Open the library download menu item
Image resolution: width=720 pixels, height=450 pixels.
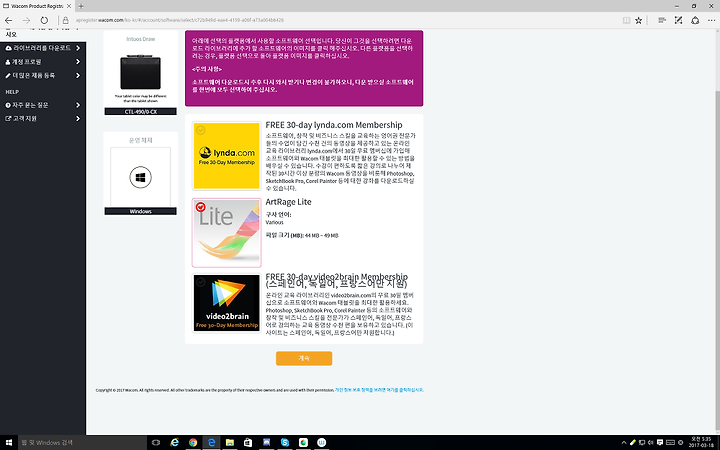(x=43, y=48)
